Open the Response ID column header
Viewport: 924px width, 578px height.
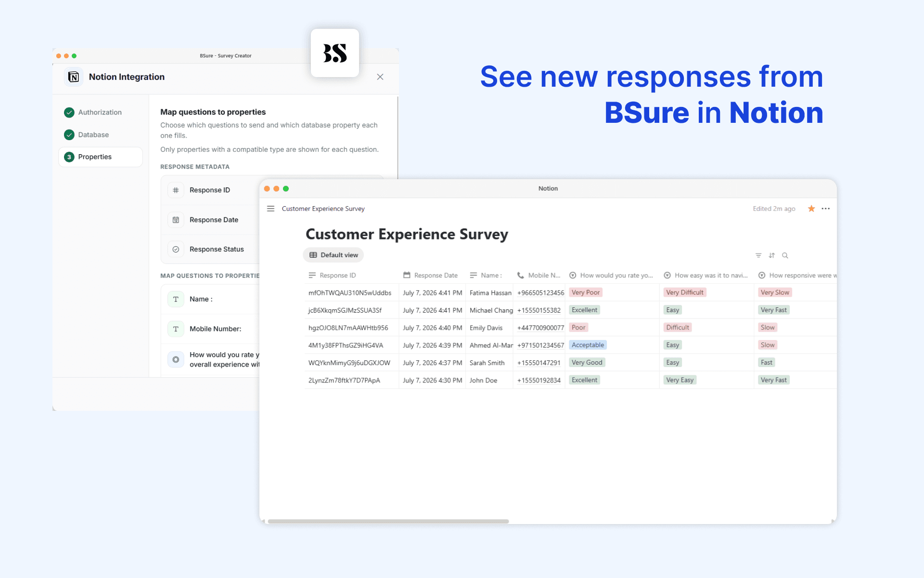[x=351, y=276]
